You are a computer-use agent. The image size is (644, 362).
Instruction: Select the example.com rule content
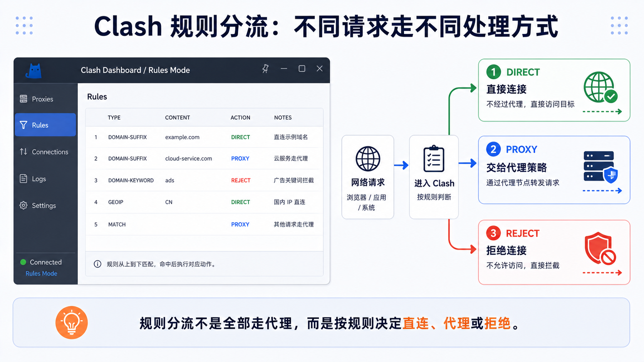pos(182,137)
